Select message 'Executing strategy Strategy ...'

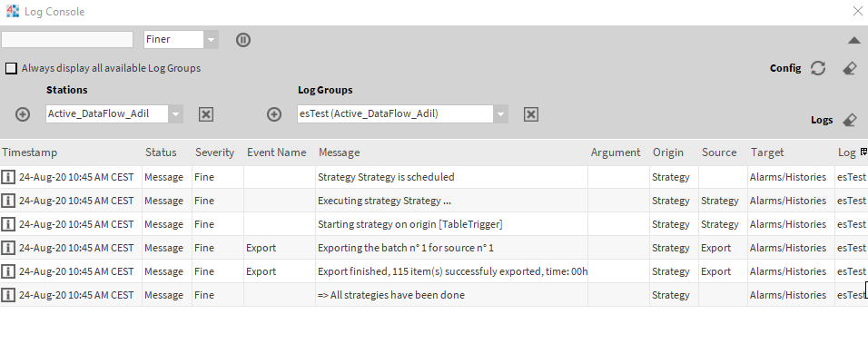pyautogui.click(x=384, y=201)
